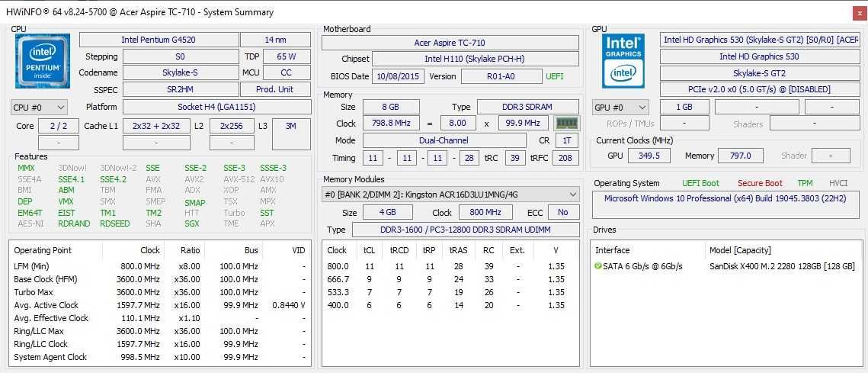The width and height of the screenshot is (868, 373).
Task: Click the memory Size 8 GB field
Action: click(x=392, y=107)
